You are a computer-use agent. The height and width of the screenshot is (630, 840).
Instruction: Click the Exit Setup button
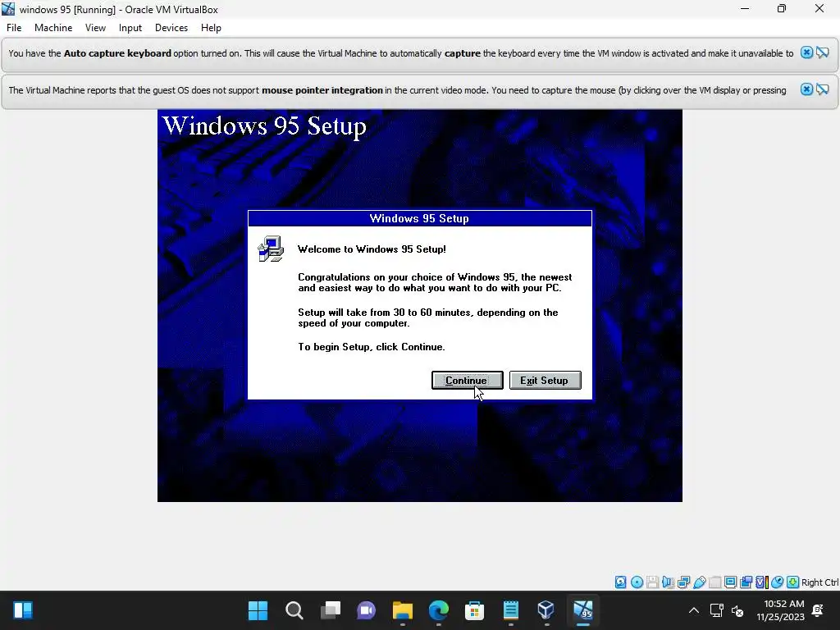pos(545,381)
